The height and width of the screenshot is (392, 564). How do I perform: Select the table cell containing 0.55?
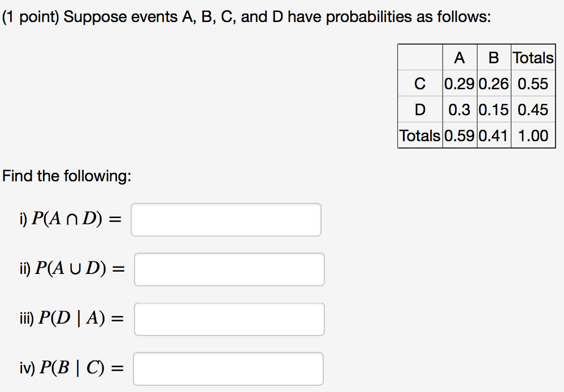pos(532,84)
